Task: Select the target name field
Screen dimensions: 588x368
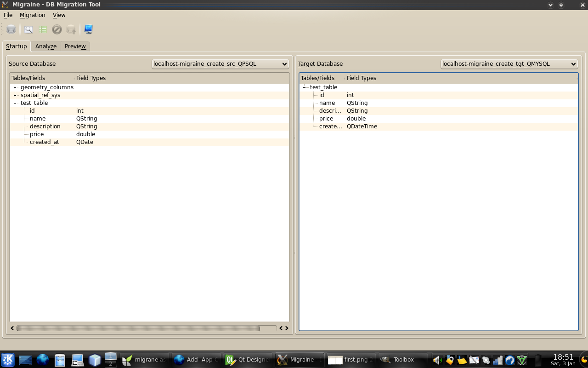Action: coord(327,103)
